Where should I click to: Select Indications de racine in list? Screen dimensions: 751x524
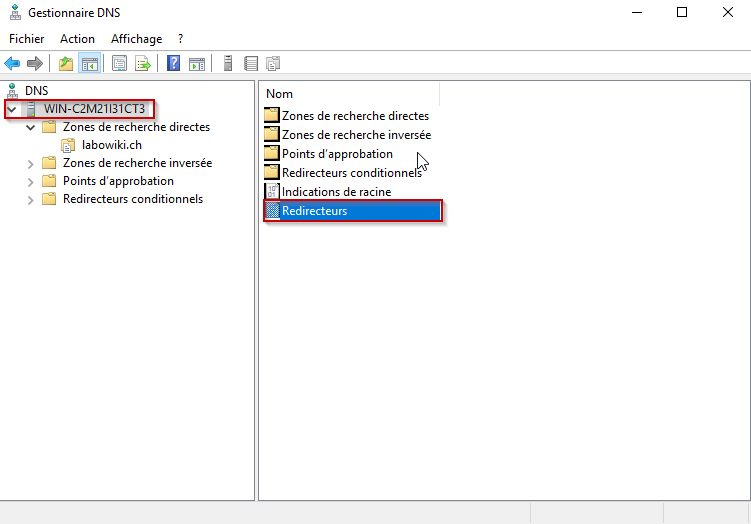(x=336, y=192)
